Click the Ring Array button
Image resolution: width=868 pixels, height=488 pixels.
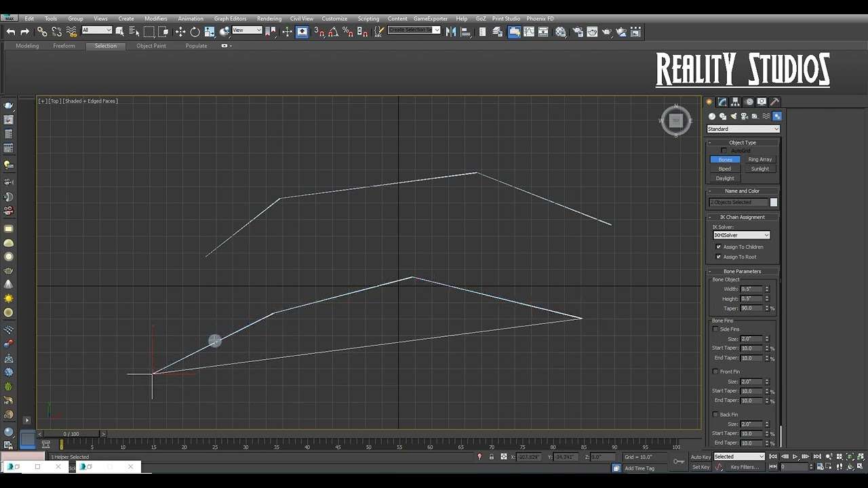760,159
